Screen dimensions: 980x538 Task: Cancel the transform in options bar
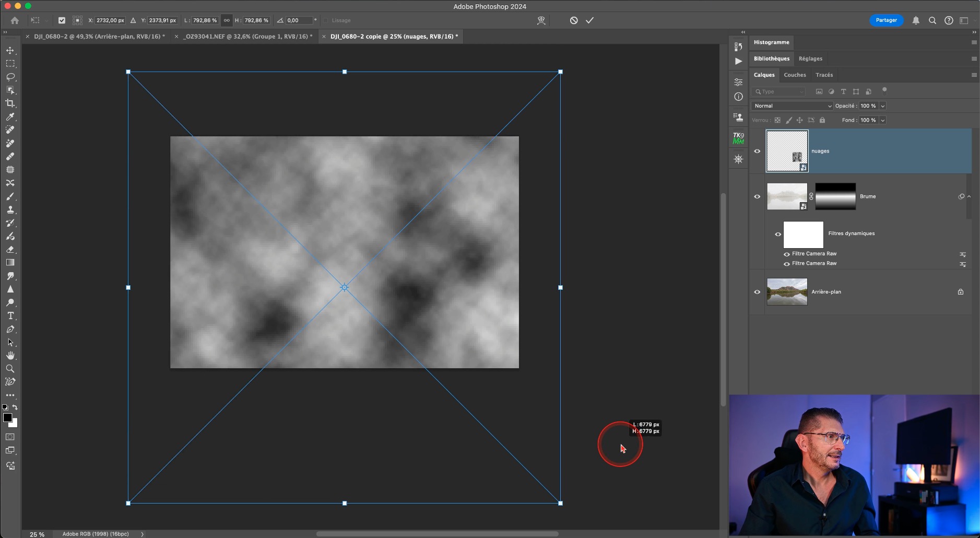pyautogui.click(x=574, y=20)
